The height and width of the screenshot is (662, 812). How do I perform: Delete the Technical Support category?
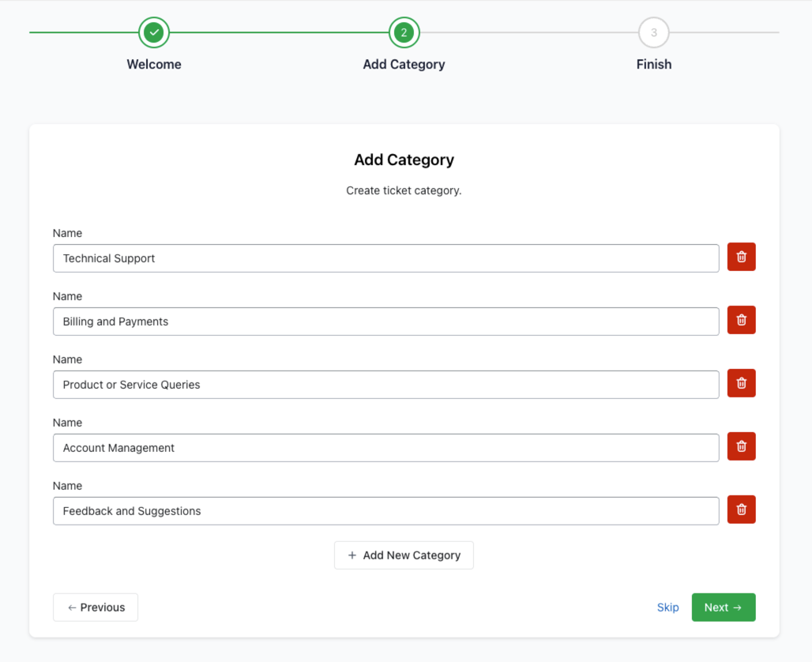741,257
